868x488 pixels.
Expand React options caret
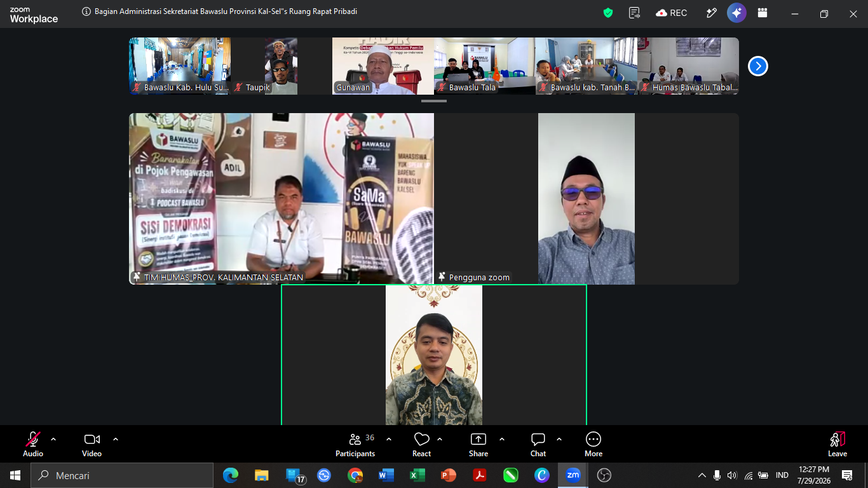[440, 439]
